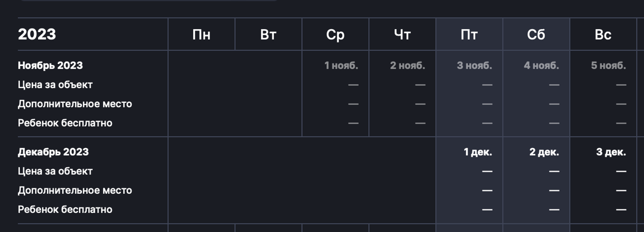Click the Декабрь 2023 month label
Screen dimensions: 644x232
53,152
